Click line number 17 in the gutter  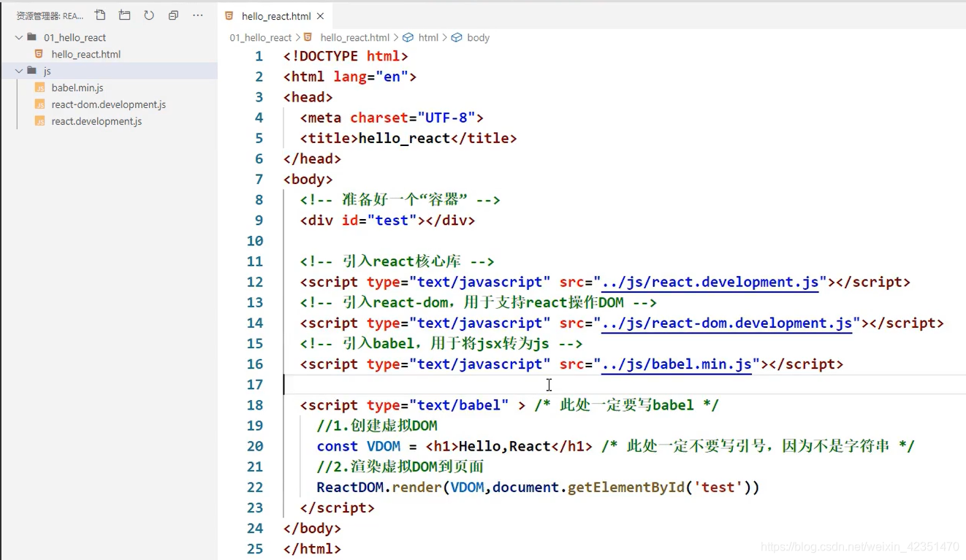click(254, 385)
